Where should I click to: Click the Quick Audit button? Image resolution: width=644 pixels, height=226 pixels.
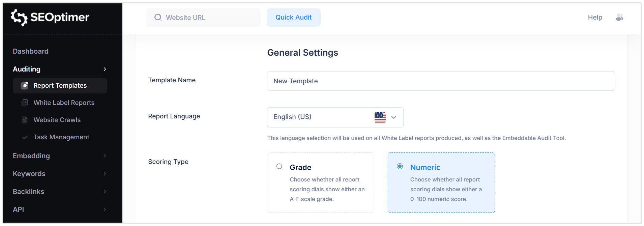[294, 18]
